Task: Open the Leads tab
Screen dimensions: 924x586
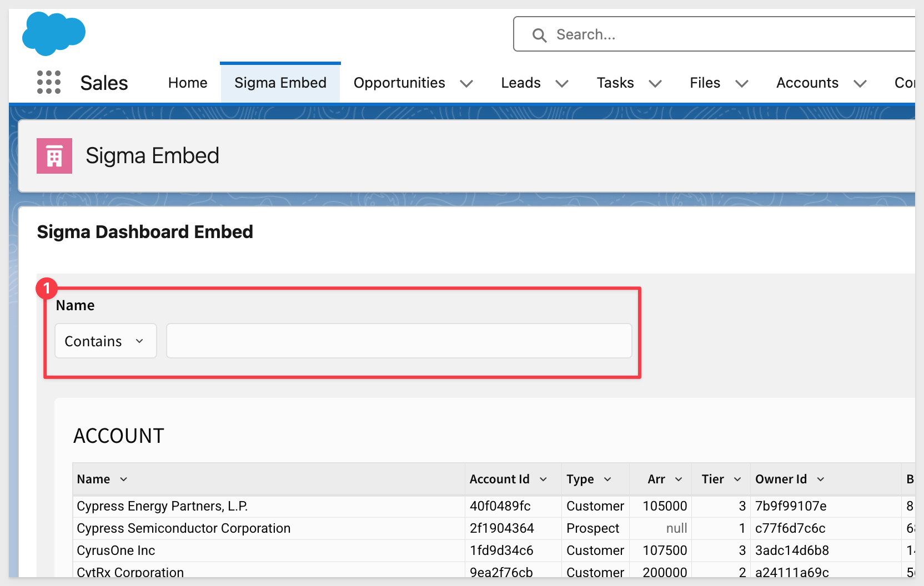Action: [x=521, y=83]
